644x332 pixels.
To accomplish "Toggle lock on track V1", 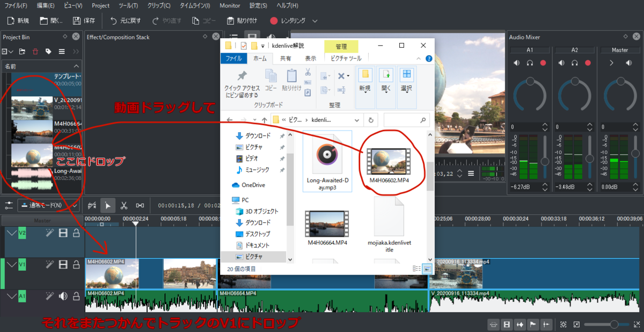I will click(76, 264).
